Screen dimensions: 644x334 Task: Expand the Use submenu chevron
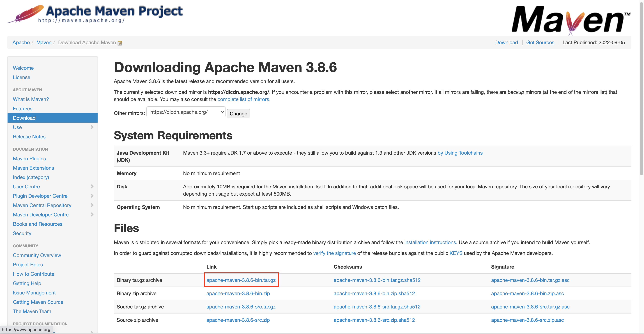tap(92, 127)
